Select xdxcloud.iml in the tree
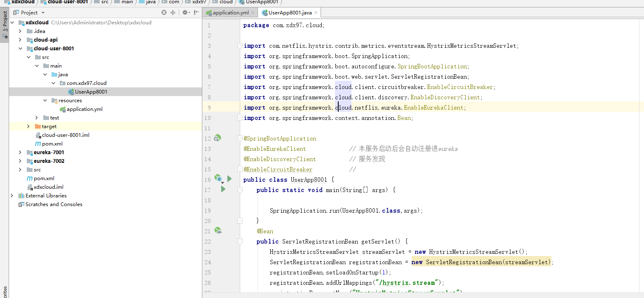This screenshot has width=644, height=298. 49,187
